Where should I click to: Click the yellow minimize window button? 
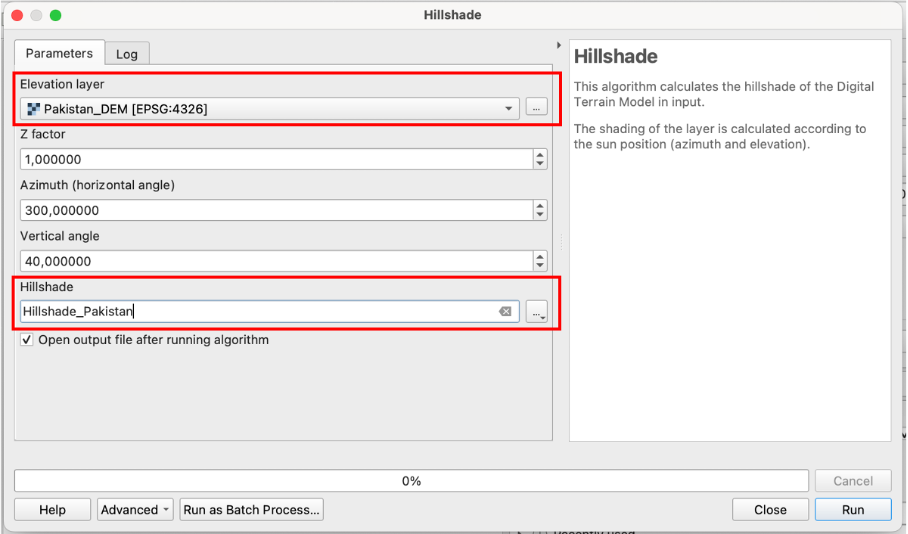[36, 15]
